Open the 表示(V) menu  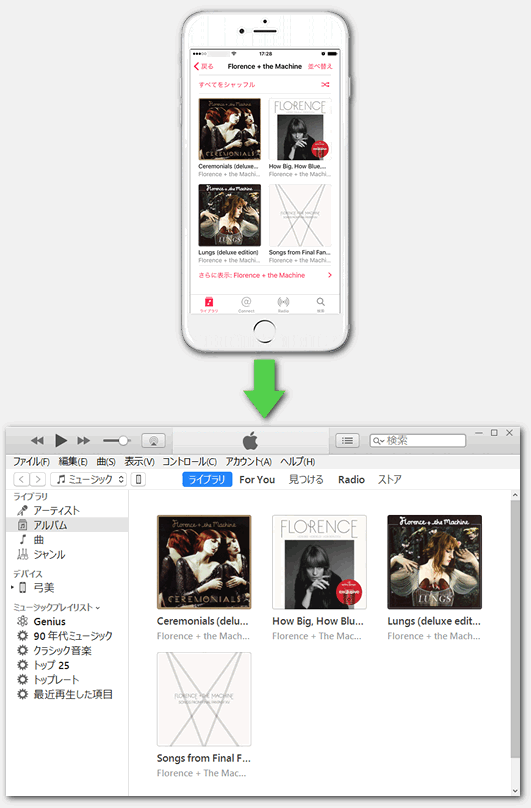(x=139, y=462)
